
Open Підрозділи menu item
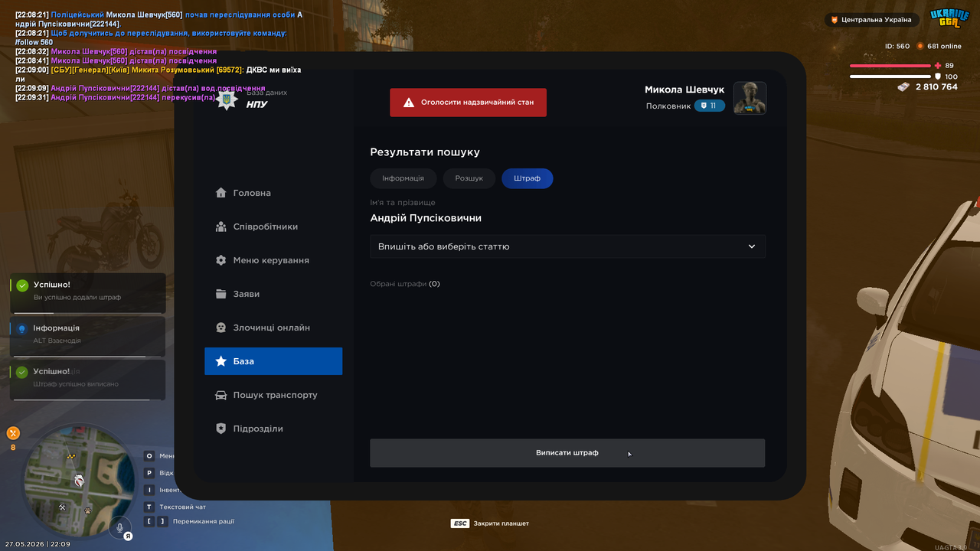click(x=273, y=429)
